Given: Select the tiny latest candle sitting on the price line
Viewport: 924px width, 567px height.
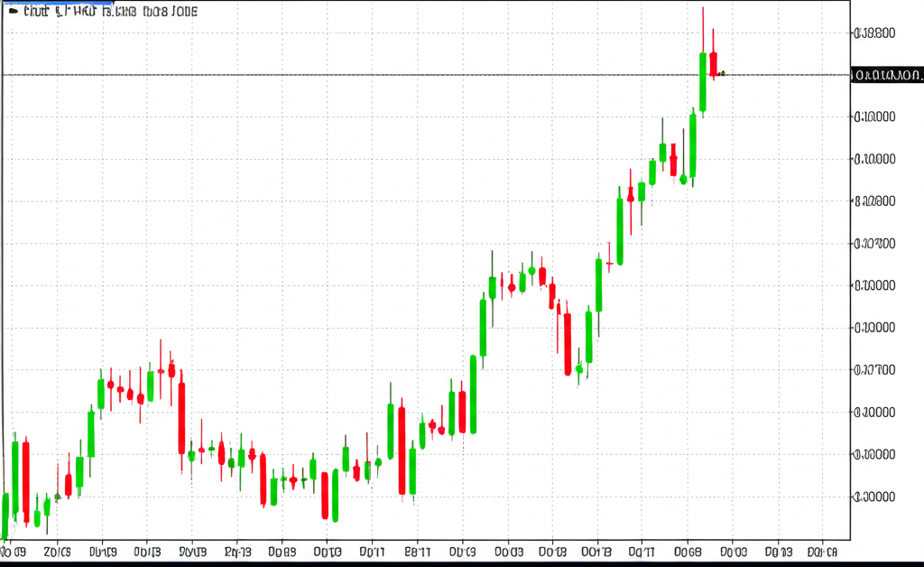Looking at the screenshot, I should pos(722,73).
